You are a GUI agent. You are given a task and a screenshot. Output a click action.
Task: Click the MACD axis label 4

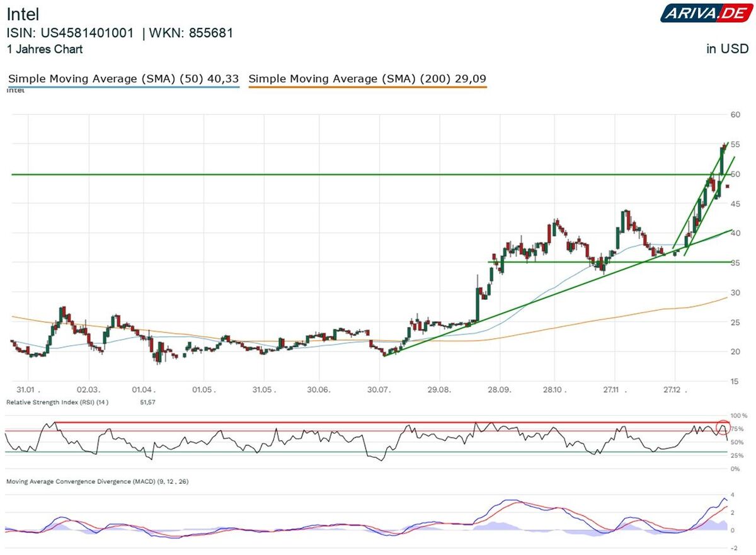tap(733, 495)
